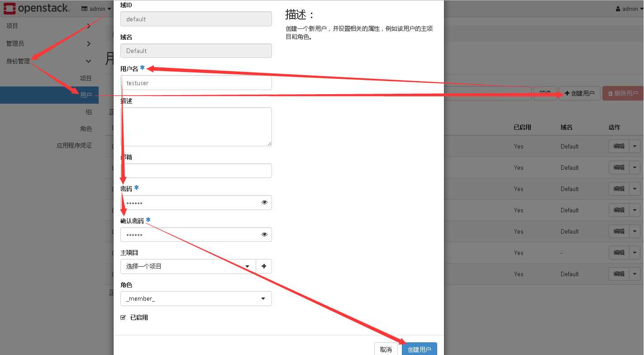
Task: Click the 域名 field showing Default
Action: coord(196,51)
